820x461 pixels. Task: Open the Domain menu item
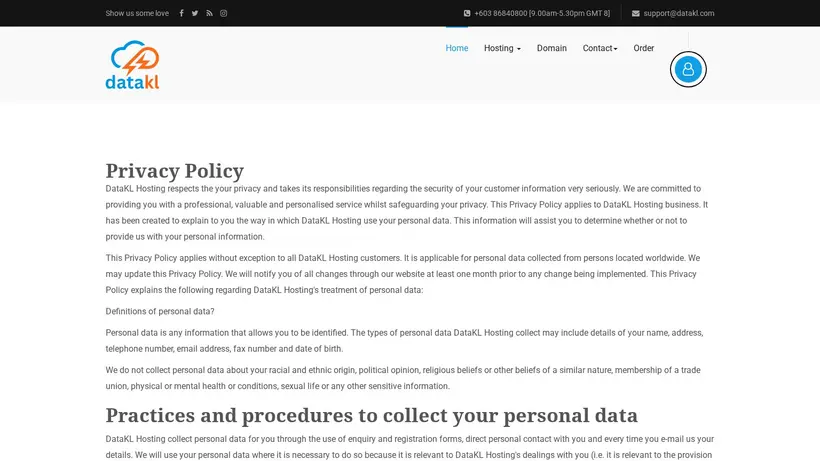tap(552, 48)
